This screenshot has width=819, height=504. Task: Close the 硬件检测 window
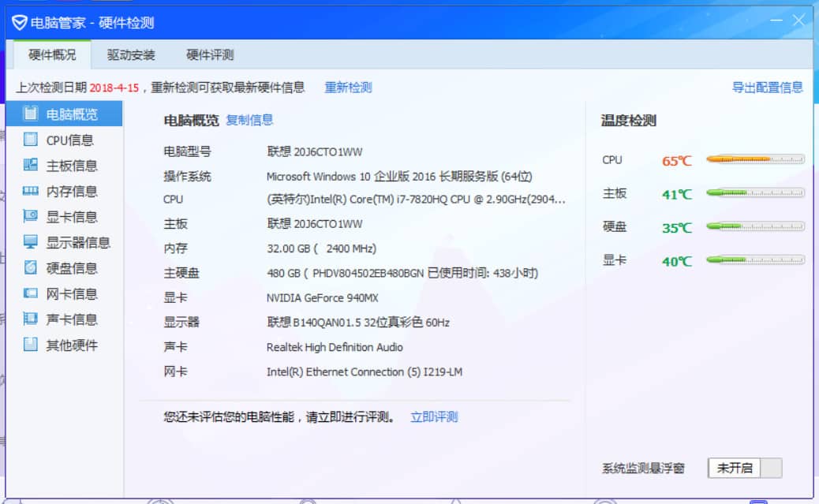(x=798, y=21)
